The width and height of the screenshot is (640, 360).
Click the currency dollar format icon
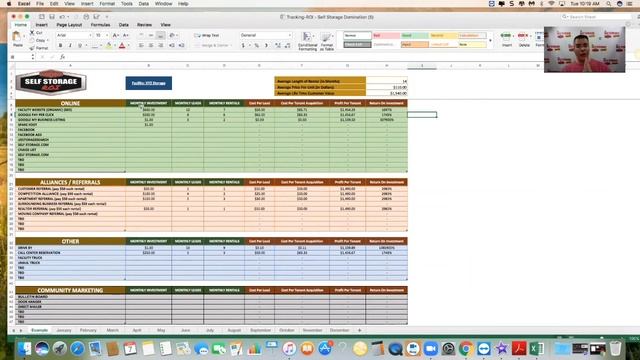pos(244,46)
